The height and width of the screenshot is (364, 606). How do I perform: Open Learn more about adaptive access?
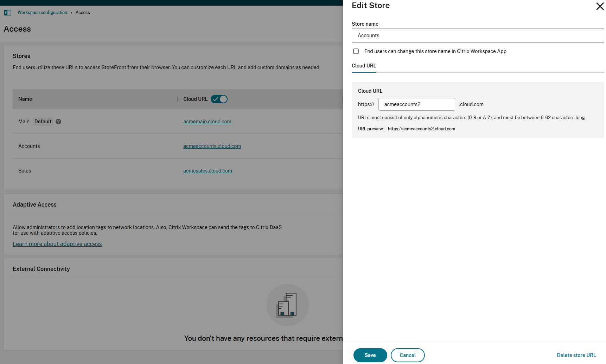tap(57, 244)
